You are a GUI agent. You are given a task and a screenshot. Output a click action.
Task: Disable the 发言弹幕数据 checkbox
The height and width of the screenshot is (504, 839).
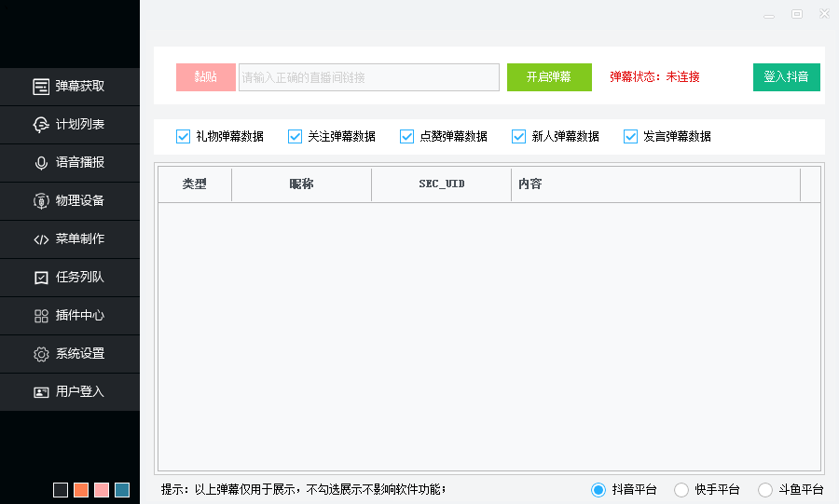[x=630, y=137]
